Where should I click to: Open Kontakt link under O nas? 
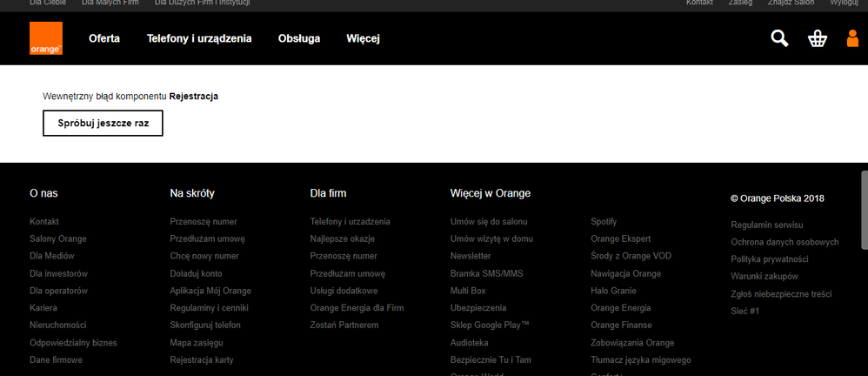[44, 222]
